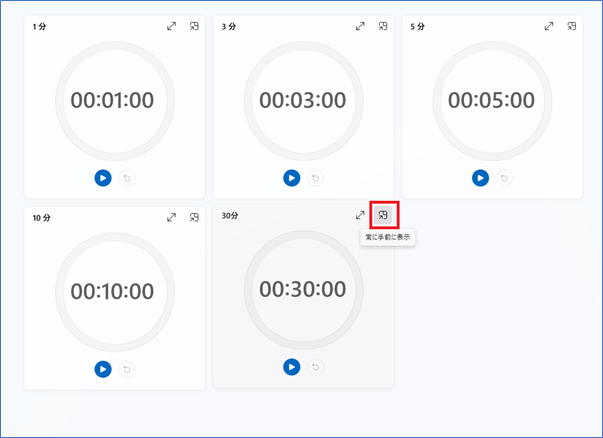The width and height of the screenshot is (603, 438).
Task: Pin the 1 分 timer always on top
Action: click(194, 26)
